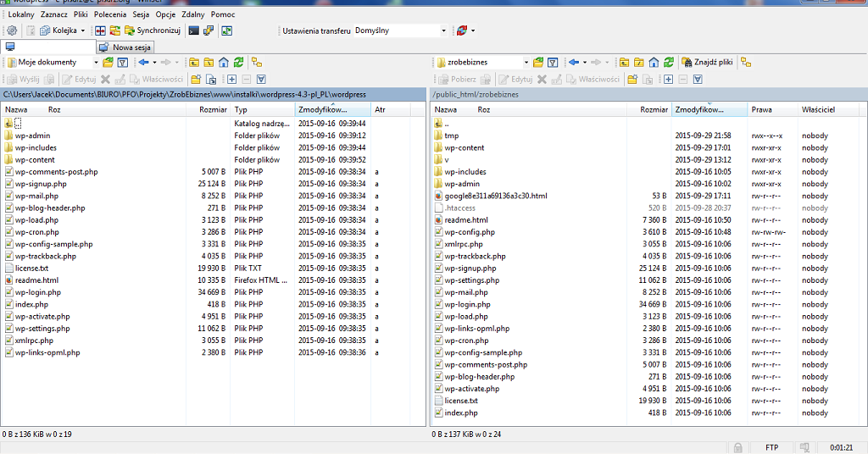Select wp-links-opml.php in the local panel
Image resolution: width=868 pixels, height=454 pixels.
[47, 353]
